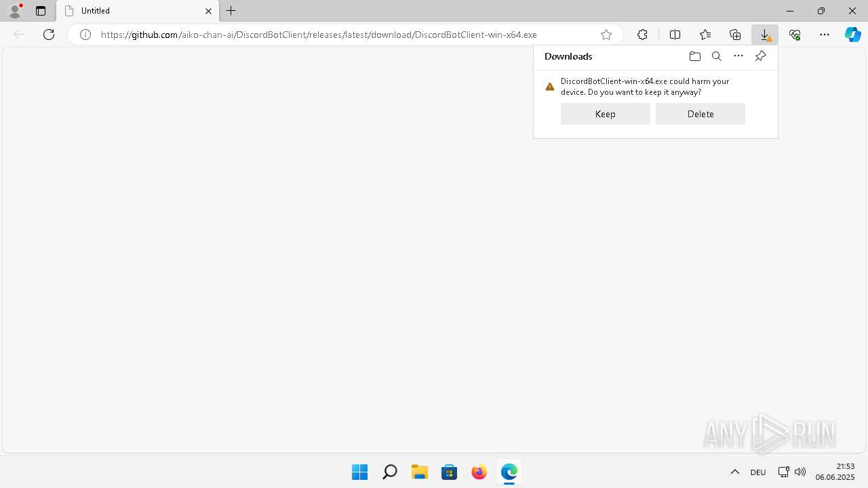Close the Untitled tab
The image size is (868, 488).
208,11
